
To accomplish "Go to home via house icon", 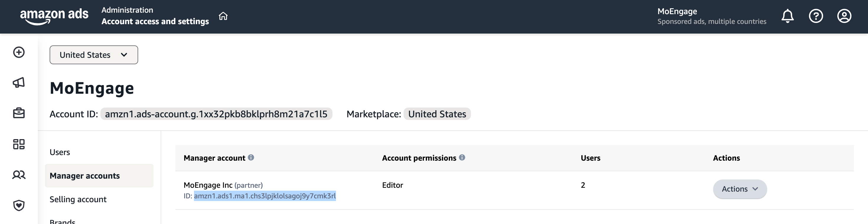I will 223,16.
